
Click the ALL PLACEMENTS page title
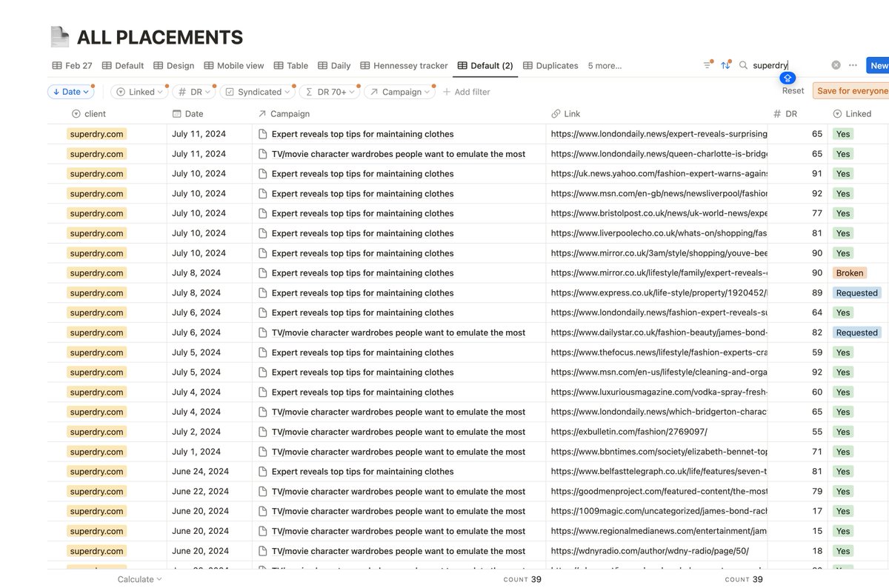160,36
